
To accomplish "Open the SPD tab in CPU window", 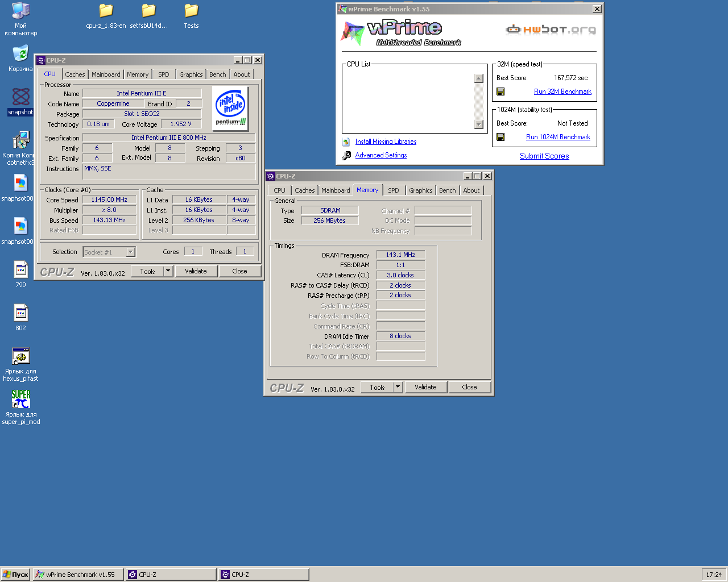I will 164,74.
